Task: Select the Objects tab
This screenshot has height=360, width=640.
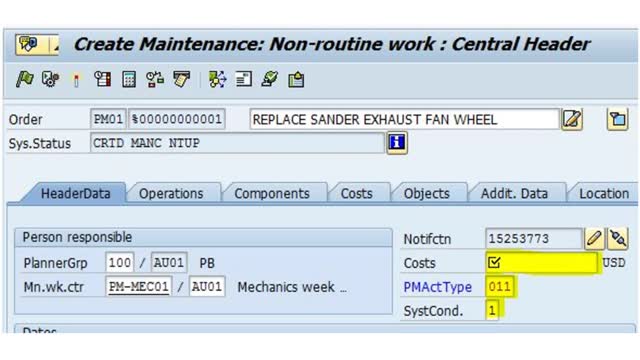Action: tap(427, 193)
